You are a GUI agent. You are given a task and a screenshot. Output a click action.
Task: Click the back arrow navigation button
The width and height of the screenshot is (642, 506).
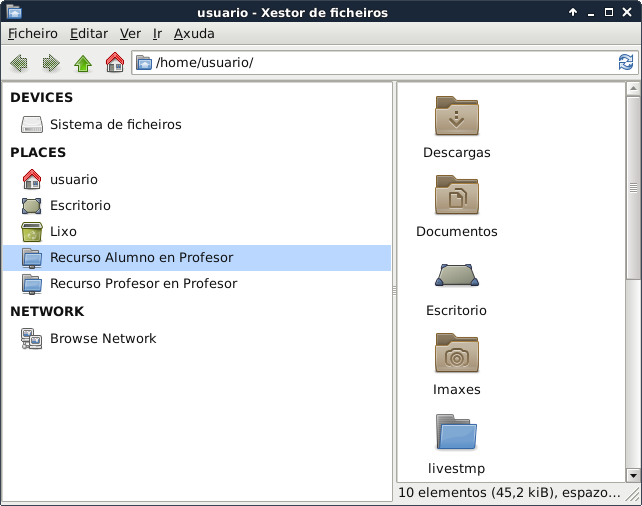(19, 63)
